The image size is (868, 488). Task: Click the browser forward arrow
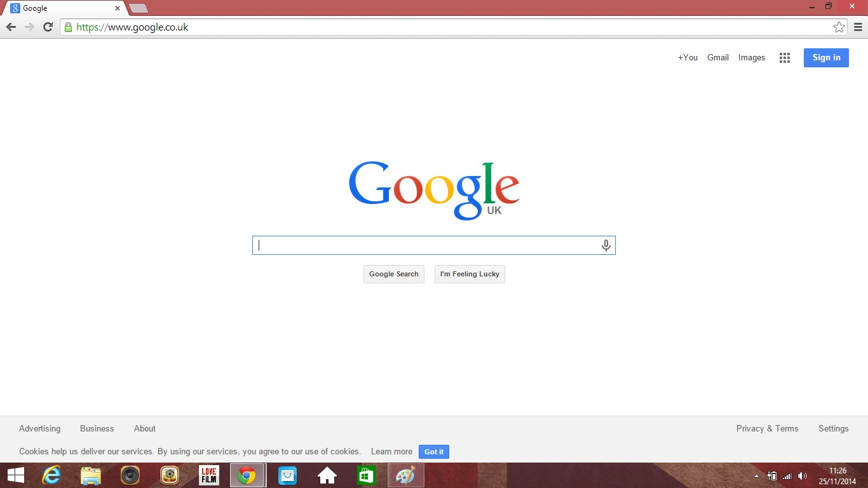click(x=29, y=27)
